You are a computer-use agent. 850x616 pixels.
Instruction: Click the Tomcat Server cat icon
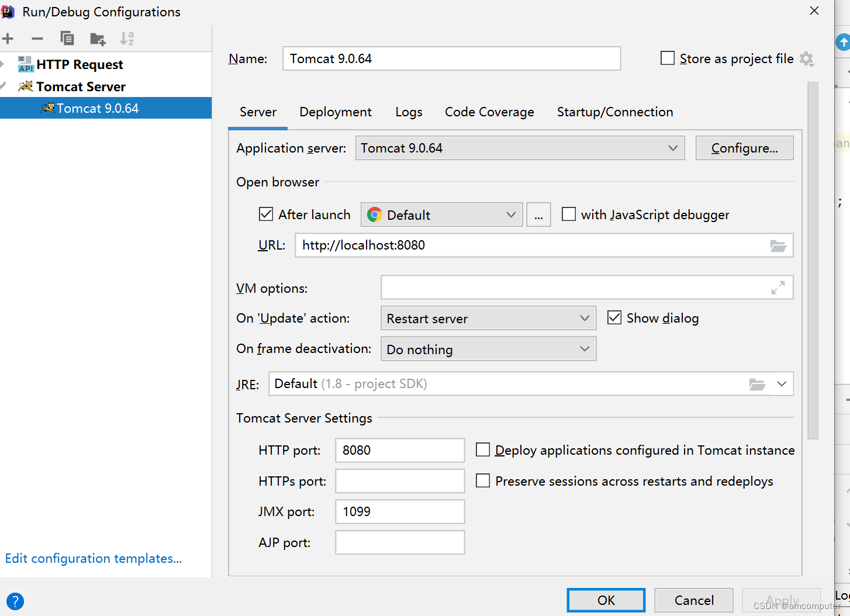pos(26,86)
